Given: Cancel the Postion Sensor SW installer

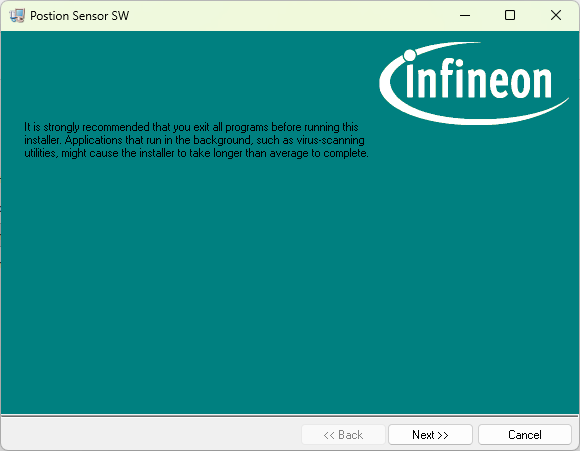Looking at the screenshot, I should (525, 434).
